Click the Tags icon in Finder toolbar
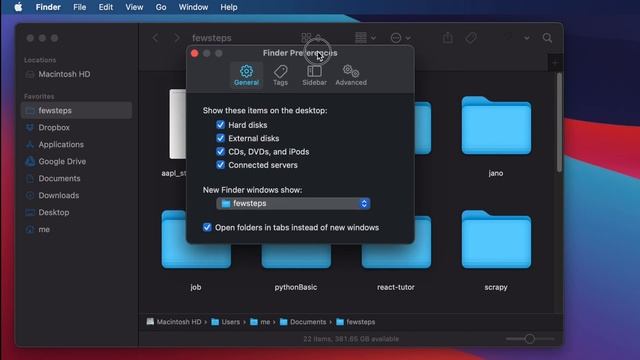Screen dimensions: 640x360 tap(471, 38)
